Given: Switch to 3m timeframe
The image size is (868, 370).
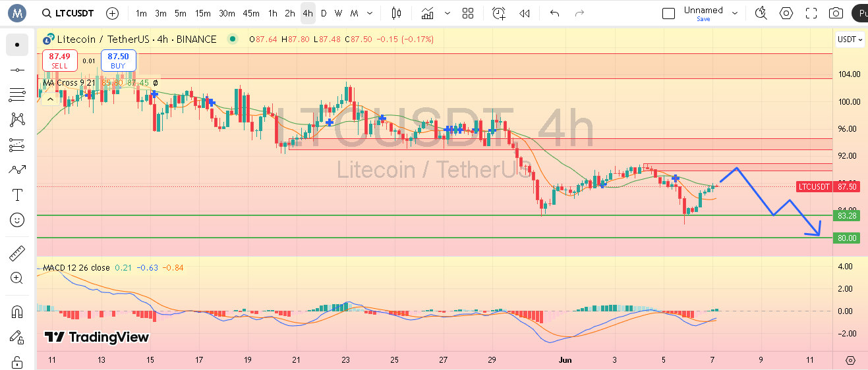Looking at the screenshot, I should (161, 13).
